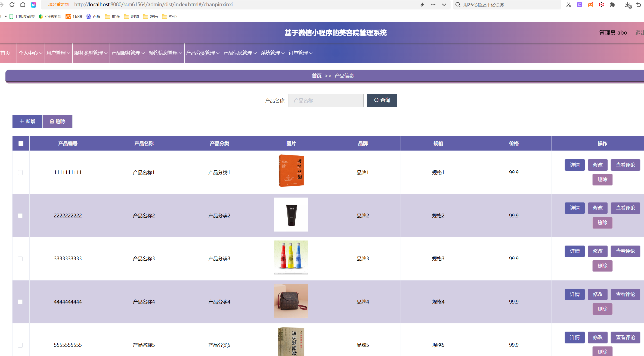Click the search magnifier icon in the 查询 button
Screen dimensions: 644x356
(x=376, y=100)
